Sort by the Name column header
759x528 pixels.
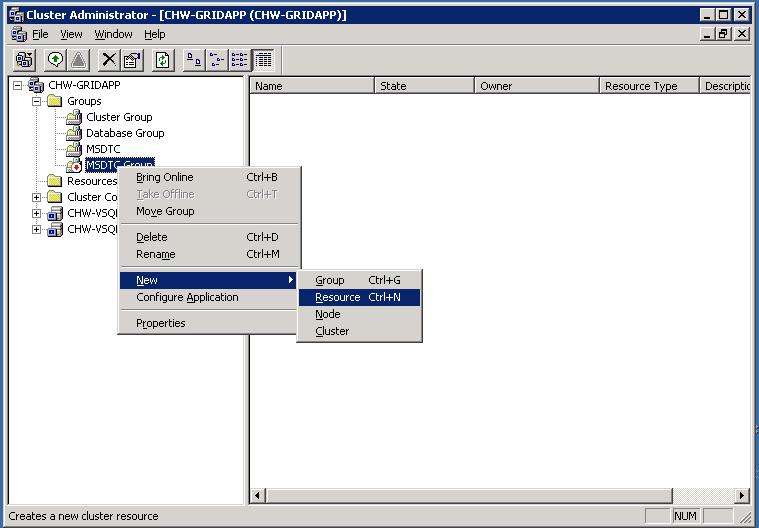pyautogui.click(x=312, y=86)
